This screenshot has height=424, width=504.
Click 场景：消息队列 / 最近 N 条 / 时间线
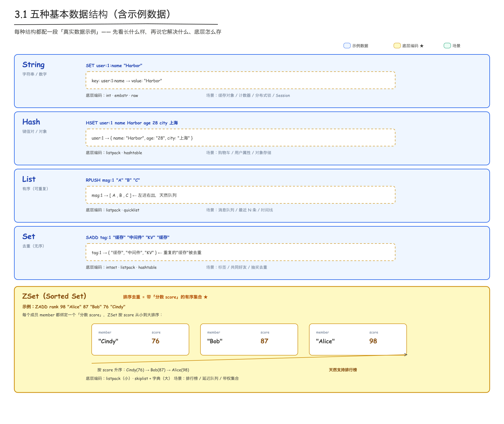(x=240, y=210)
